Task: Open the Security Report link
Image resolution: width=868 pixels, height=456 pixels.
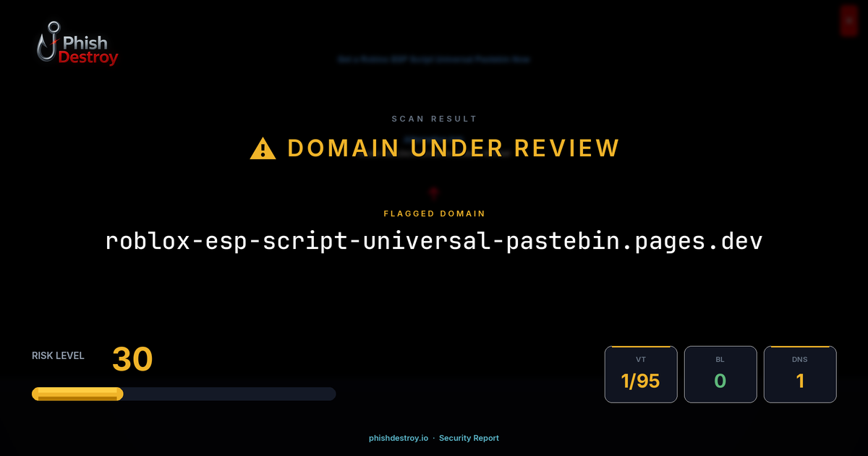Action: (x=469, y=438)
